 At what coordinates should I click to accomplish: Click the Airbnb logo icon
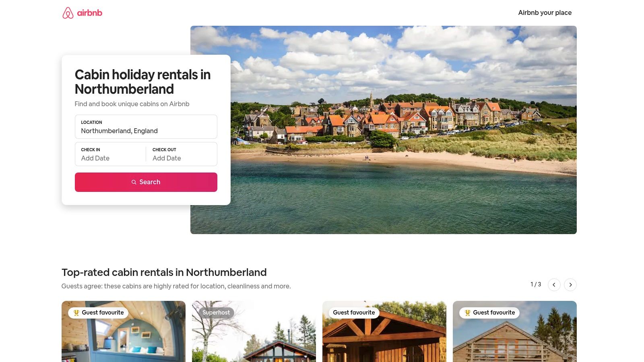coord(68,13)
